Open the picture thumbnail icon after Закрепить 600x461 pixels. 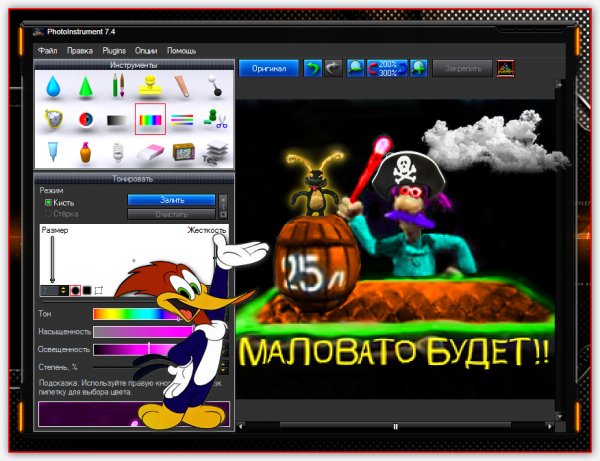click(x=505, y=68)
